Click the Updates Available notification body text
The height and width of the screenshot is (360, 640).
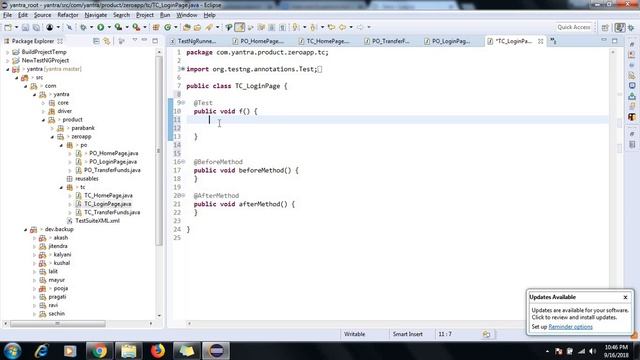(x=580, y=314)
